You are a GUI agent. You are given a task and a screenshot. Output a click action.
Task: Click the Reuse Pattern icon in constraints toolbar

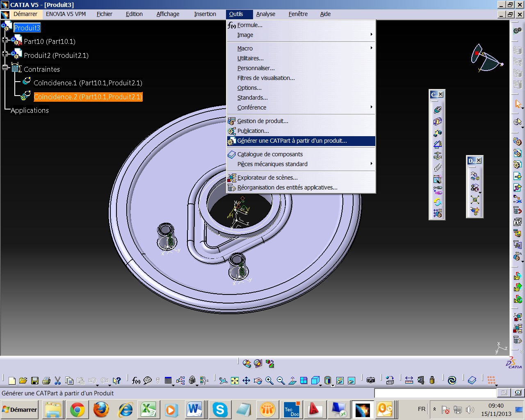(x=437, y=213)
